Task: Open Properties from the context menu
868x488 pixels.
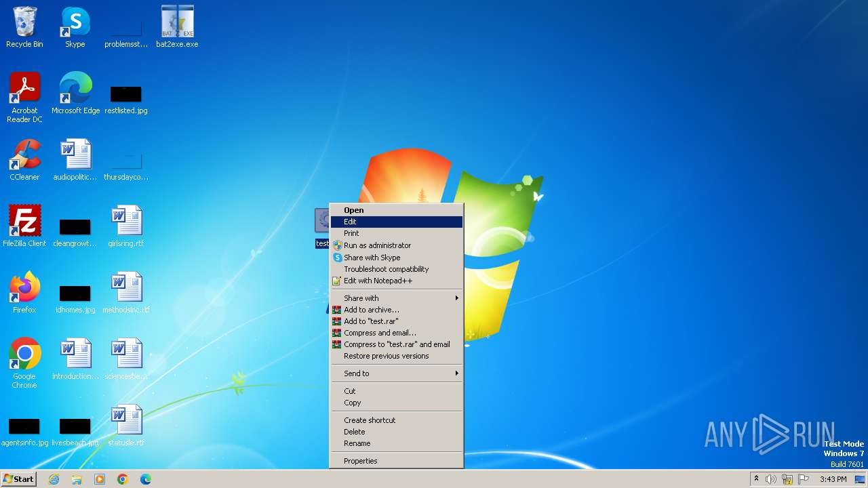Action: click(x=397, y=461)
